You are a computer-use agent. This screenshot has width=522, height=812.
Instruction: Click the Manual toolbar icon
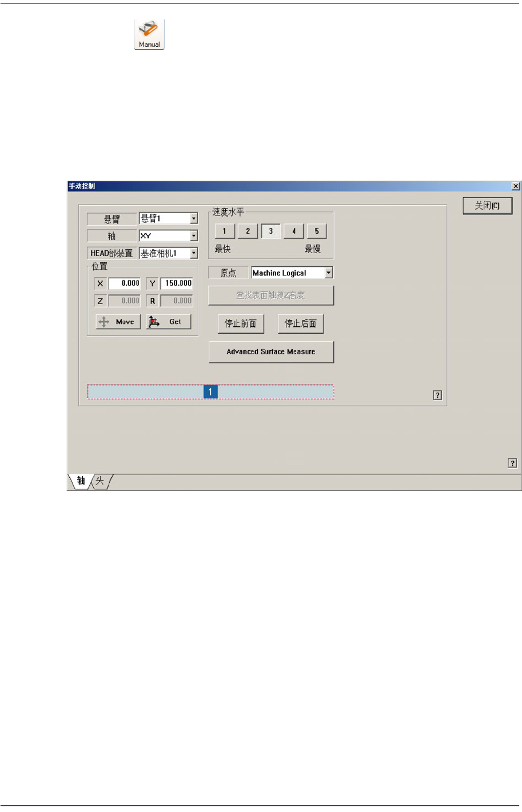(149, 34)
